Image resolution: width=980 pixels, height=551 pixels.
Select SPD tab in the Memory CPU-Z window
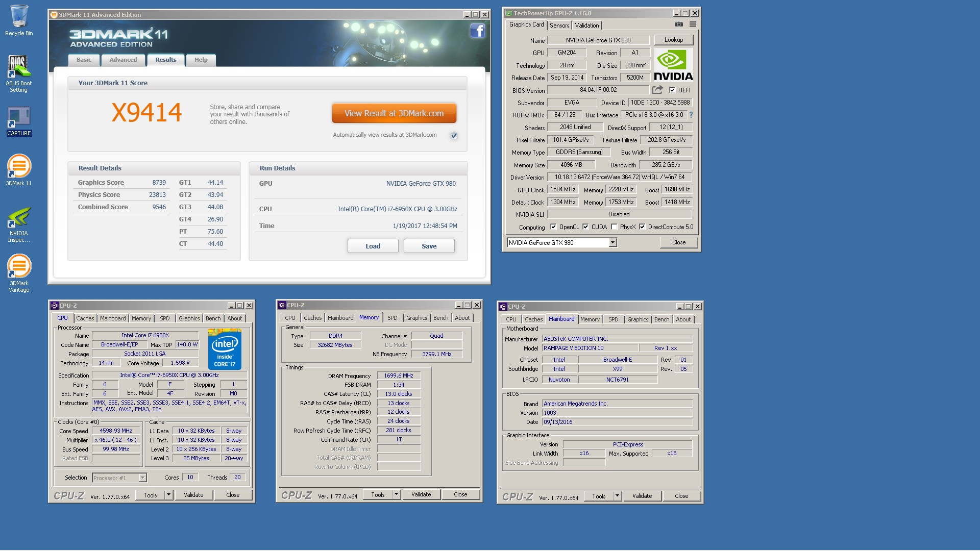pos(393,318)
